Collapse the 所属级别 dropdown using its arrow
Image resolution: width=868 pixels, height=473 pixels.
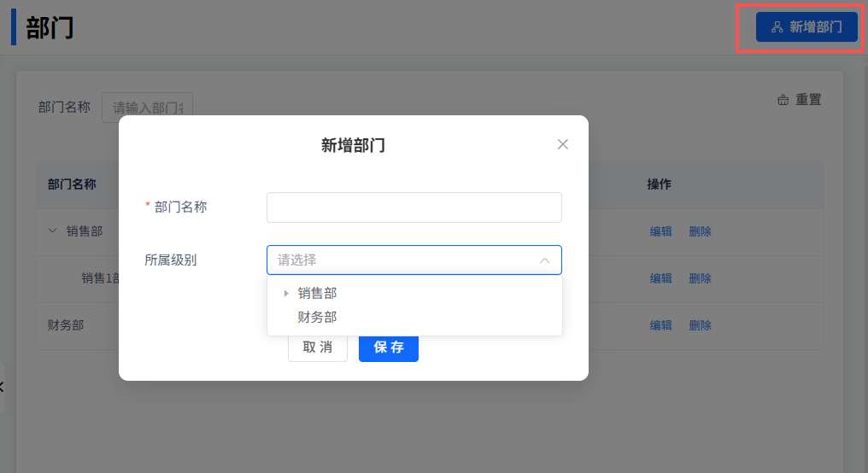point(544,260)
